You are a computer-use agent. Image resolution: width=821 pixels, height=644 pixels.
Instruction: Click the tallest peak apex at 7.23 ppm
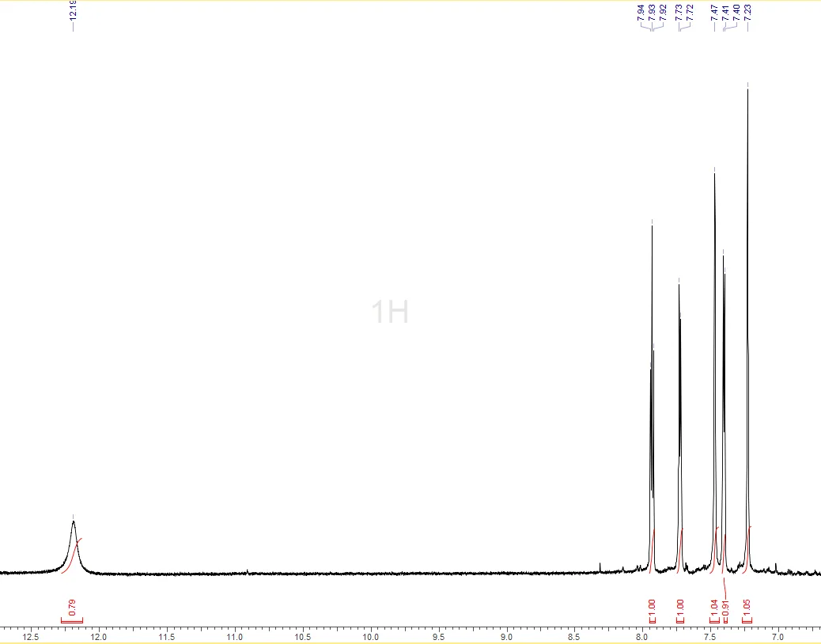[x=747, y=89]
